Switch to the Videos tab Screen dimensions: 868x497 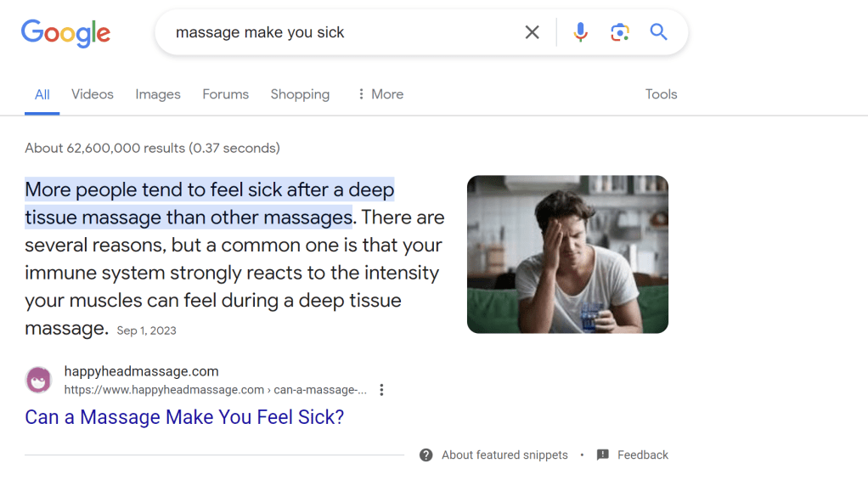coord(93,94)
